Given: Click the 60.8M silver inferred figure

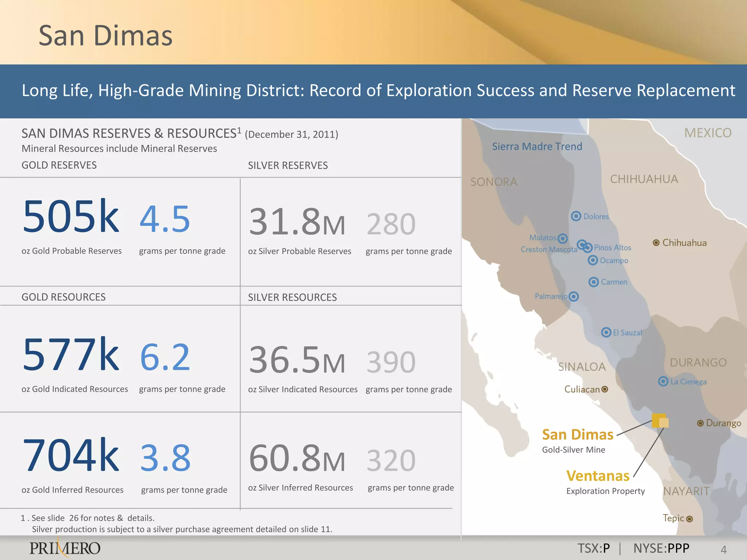Looking at the screenshot, I should 297,458.
